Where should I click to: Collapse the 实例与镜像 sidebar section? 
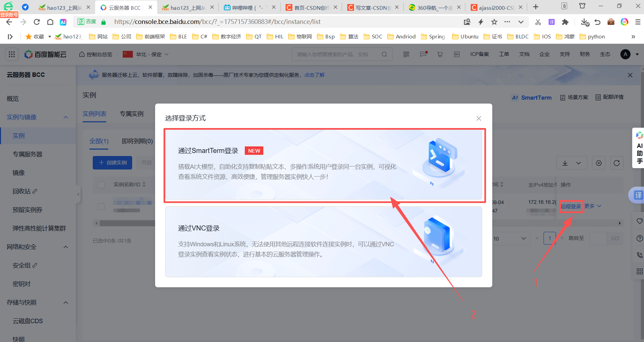click(66, 117)
